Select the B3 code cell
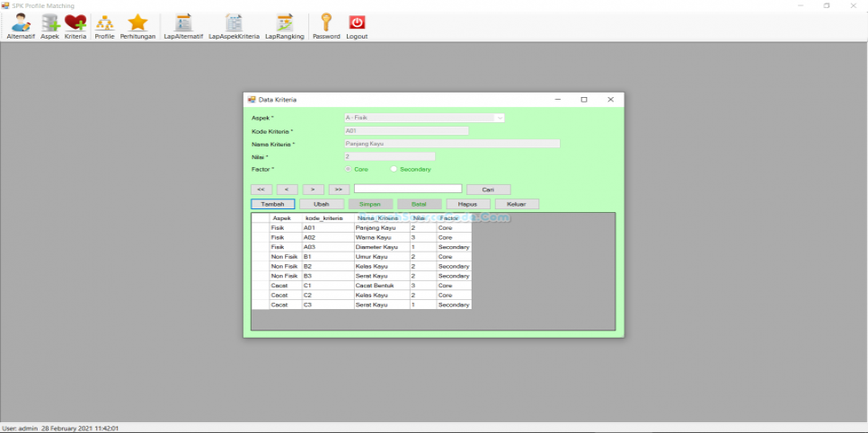Image resolution: width=868 pixels, height=433 pixels. pos(328,276)
